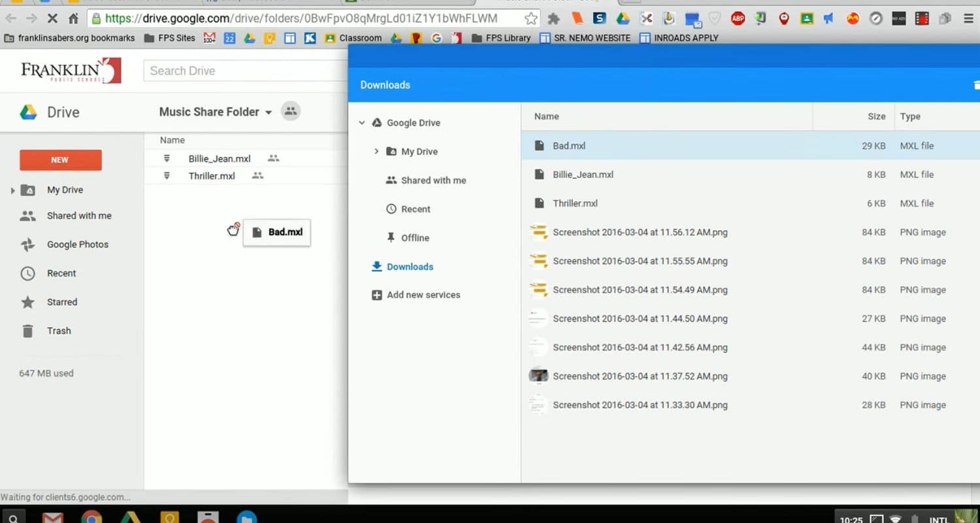Screen dimensions: 980x523
Task: Select Screenshot 2016-03-04 at 11.55.55 AM.png
Action: point(751,261)
